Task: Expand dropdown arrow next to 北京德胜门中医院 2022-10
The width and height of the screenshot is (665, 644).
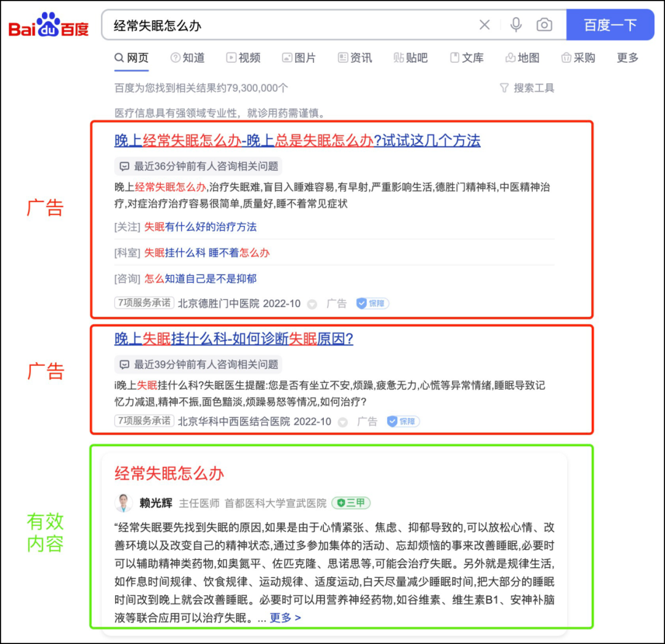Action: 312,304
